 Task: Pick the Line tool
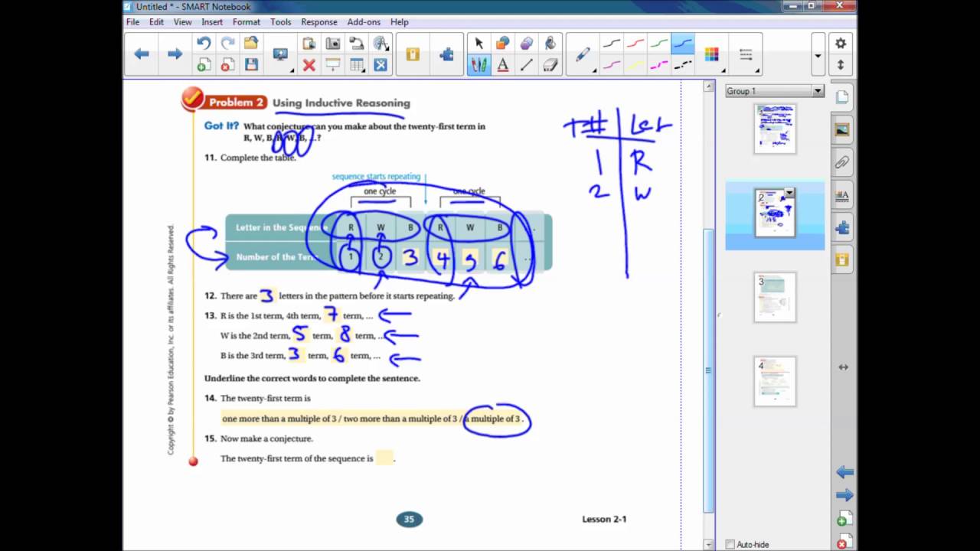(x=527, y=66)
